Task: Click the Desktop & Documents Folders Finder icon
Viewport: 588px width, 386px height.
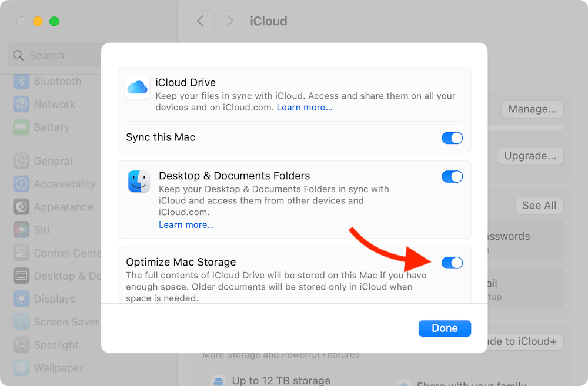Action: pyautogui.click(x=139, y=182)
